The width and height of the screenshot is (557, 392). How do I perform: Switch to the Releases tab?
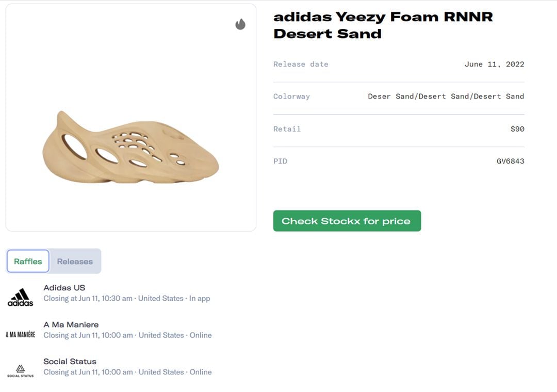(75, 261)
